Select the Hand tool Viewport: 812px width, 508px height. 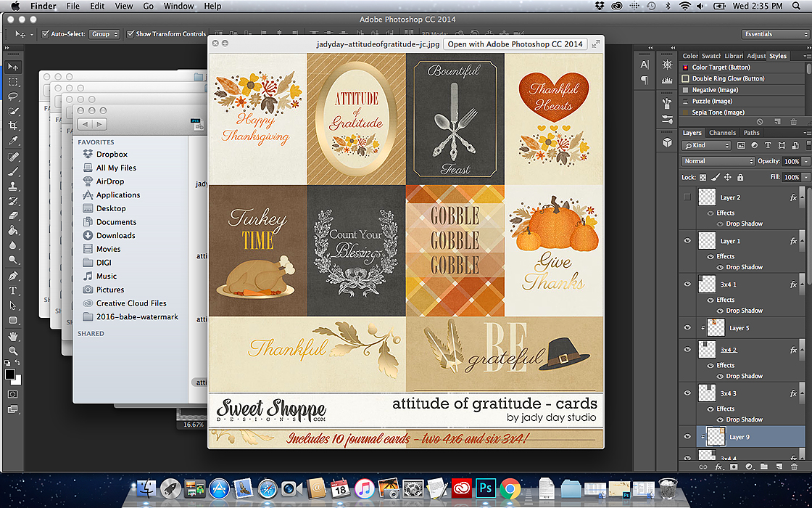13,336
